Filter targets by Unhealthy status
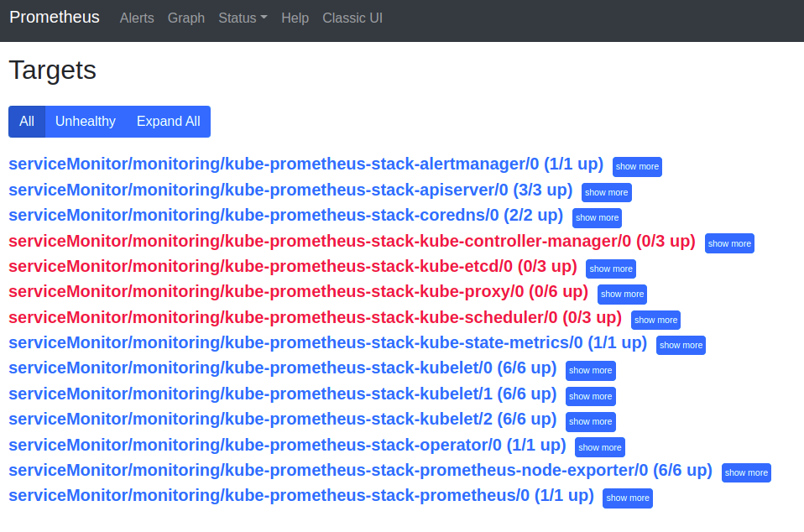 click(85, 121)
